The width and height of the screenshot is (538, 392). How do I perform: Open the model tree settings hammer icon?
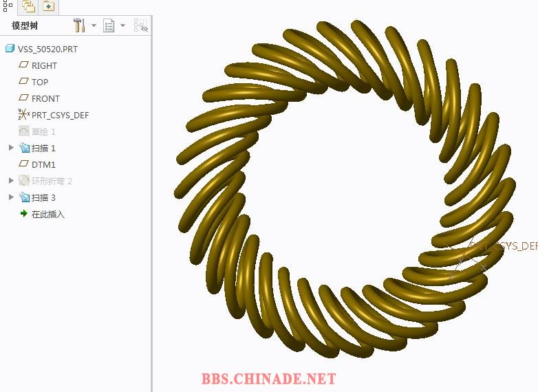pos(79,25)
